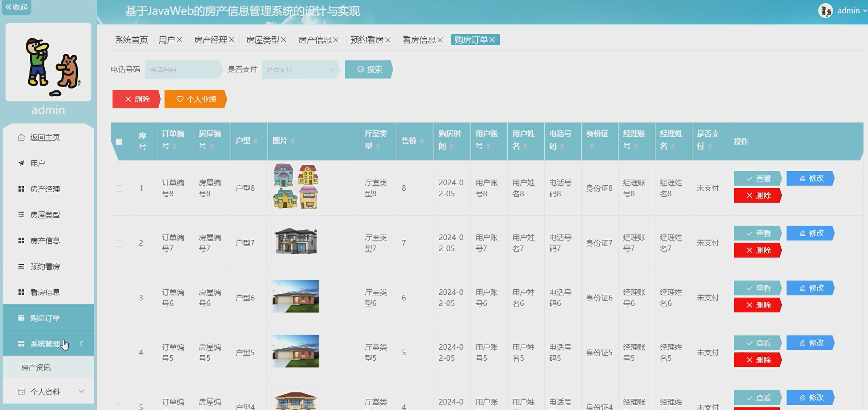Switch to the 房屋类型 tab

(x=263, y=40)
